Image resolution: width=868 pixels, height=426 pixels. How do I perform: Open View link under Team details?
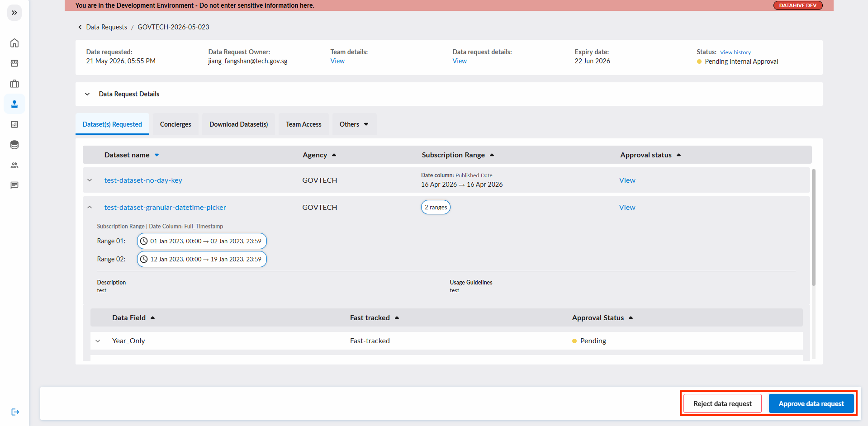(337, 61)
